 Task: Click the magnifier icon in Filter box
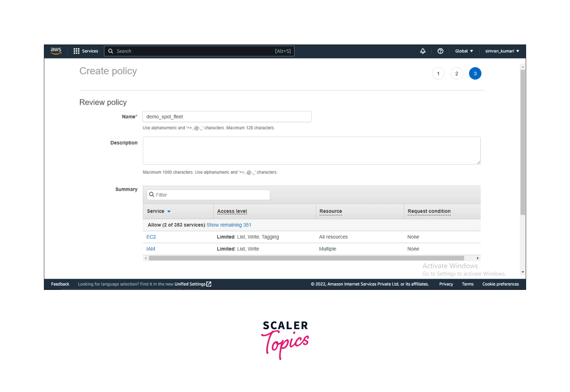[152, 195]
